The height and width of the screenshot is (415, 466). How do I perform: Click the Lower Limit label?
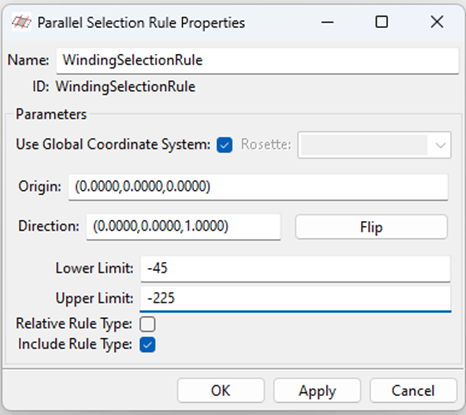click(x=94, y=268)
